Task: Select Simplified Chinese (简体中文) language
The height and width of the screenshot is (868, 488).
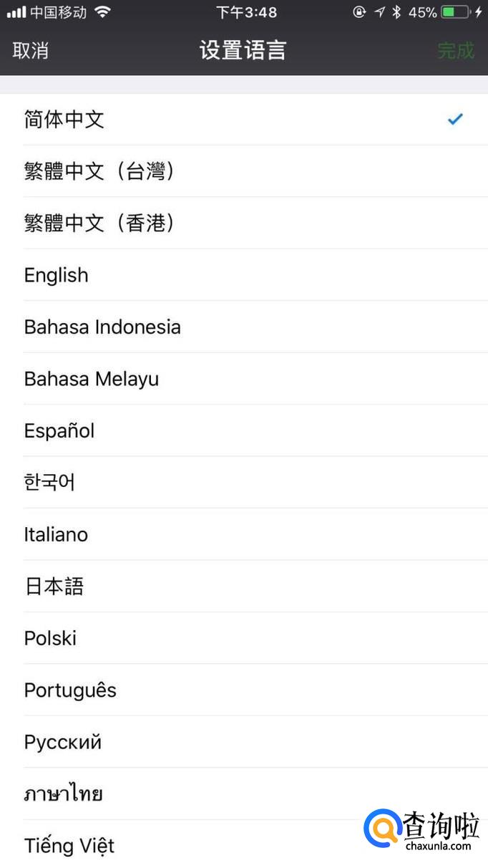Action: 64,120
